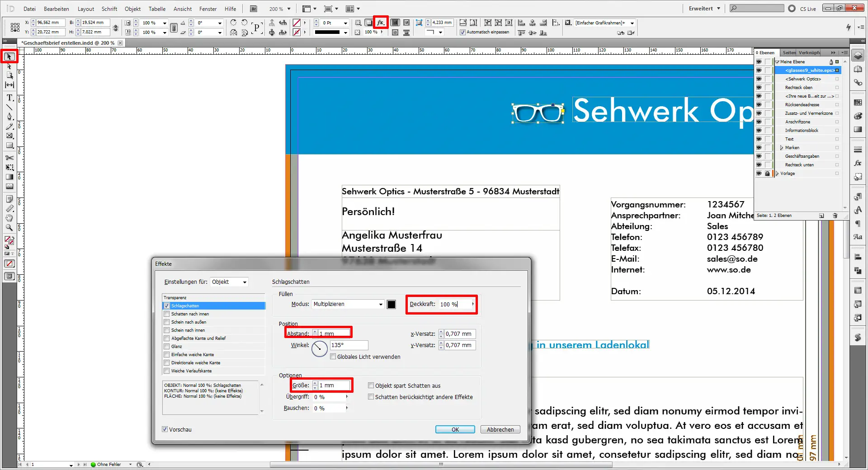Viewport: 868px width, 470px height.
Task: Click Abbrechen to cancel the dialog
Action: (500, 429)
